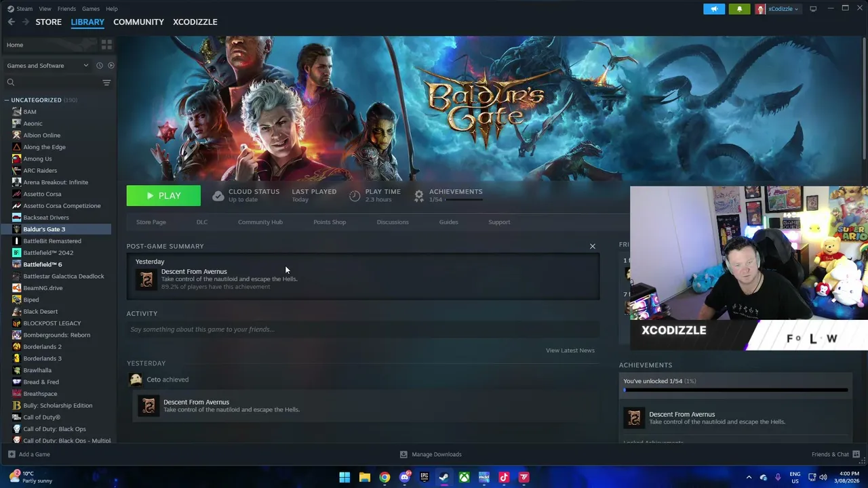Viewport: 868px width, 488px height.
Task: Go back with the left arrow
Action: pyautogui.click(x=12, y=22)
